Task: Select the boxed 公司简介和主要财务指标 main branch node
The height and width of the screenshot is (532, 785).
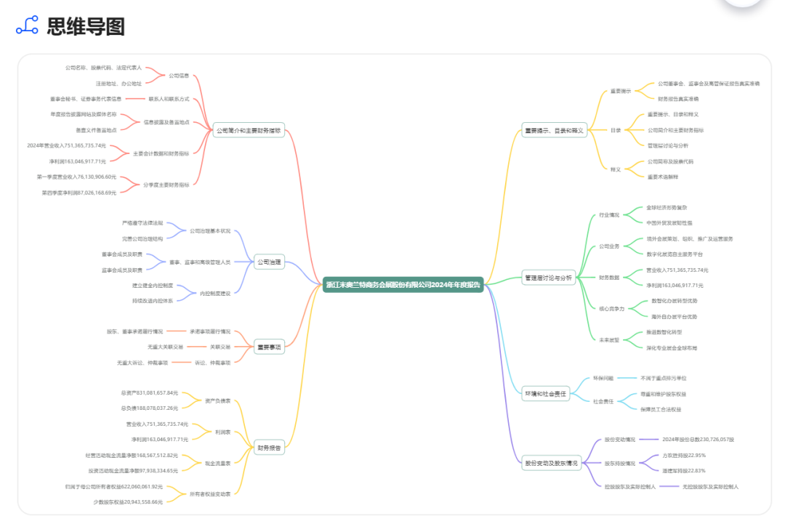Action: pos(249,130)
